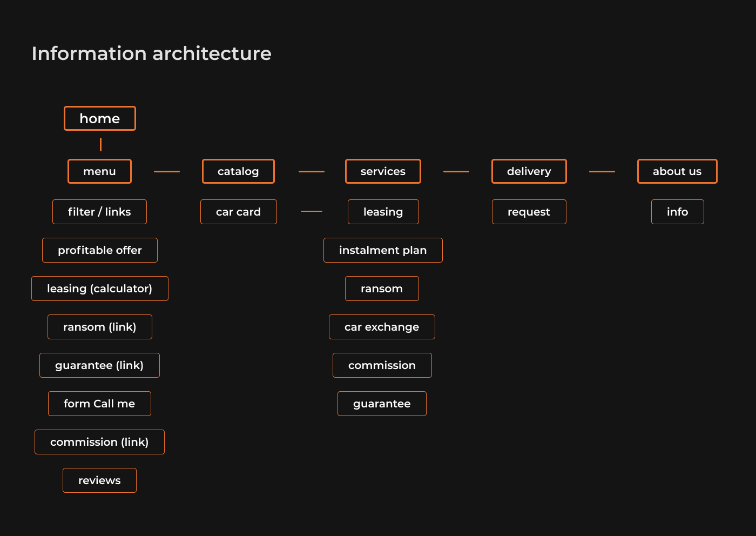Click the profitable offer box

pos(100,250)
